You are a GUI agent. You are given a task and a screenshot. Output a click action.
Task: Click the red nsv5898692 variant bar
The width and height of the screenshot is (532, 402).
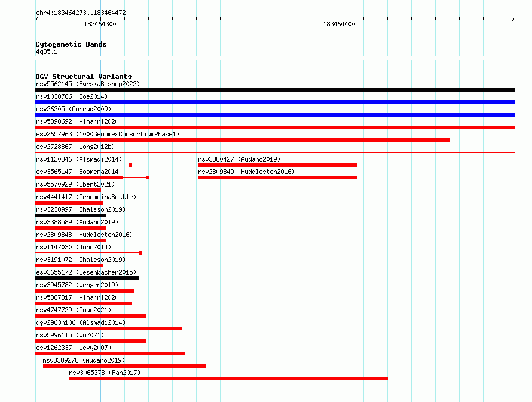[x=275, y=127]
